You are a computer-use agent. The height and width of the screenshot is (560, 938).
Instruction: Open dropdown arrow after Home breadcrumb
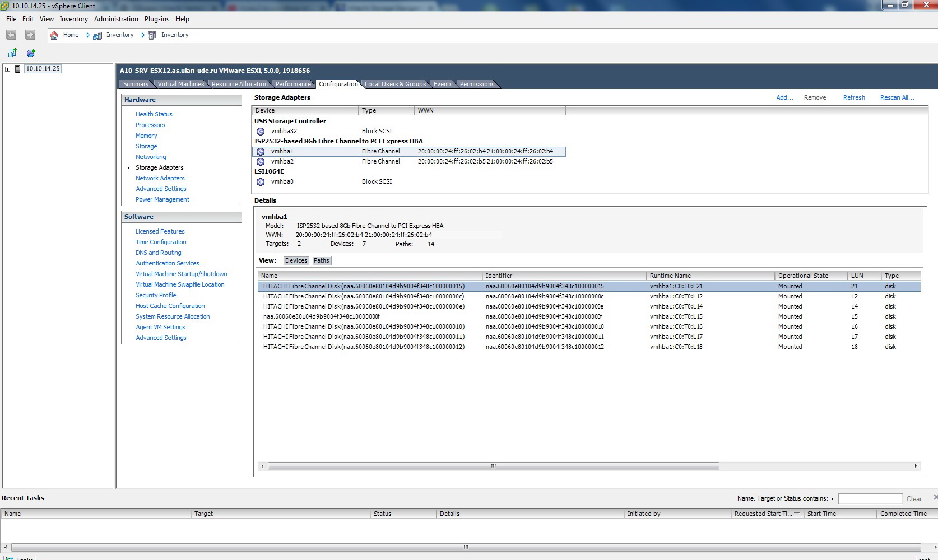tap(88, 35)
